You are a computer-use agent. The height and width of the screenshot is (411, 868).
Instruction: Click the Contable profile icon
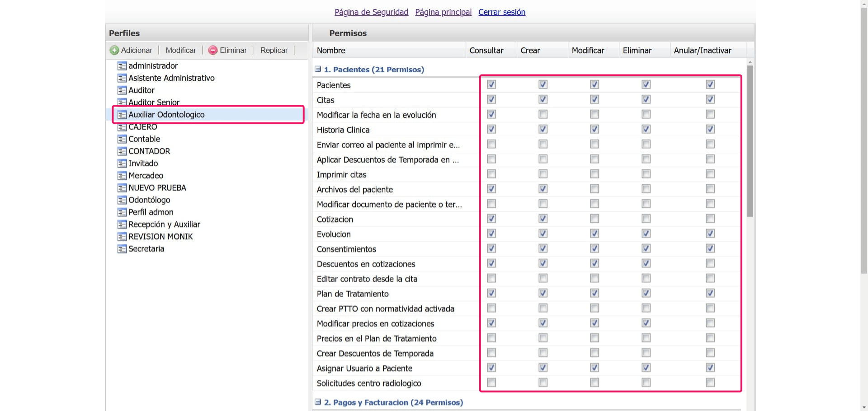122,139
